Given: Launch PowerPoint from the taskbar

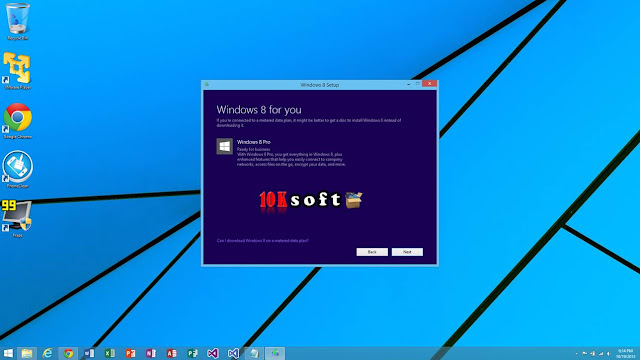Looking at the screenshot, I should [x=130, y=353].
